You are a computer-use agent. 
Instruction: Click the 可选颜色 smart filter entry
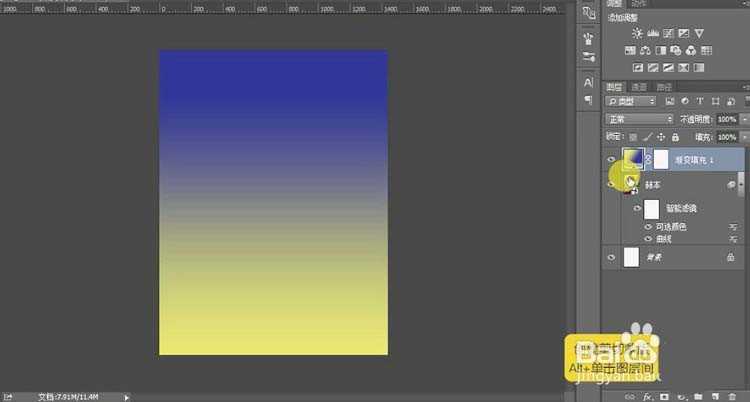coord(670,227)
